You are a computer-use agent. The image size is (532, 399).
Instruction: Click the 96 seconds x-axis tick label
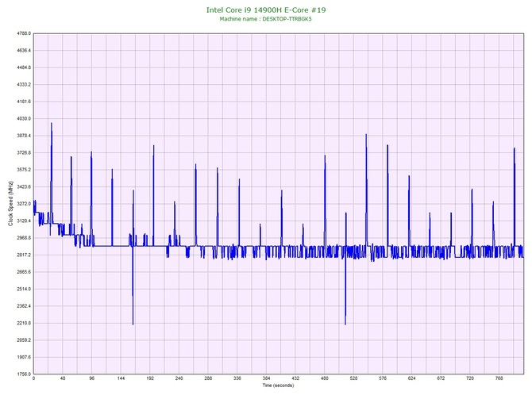(x=92, y=378)
